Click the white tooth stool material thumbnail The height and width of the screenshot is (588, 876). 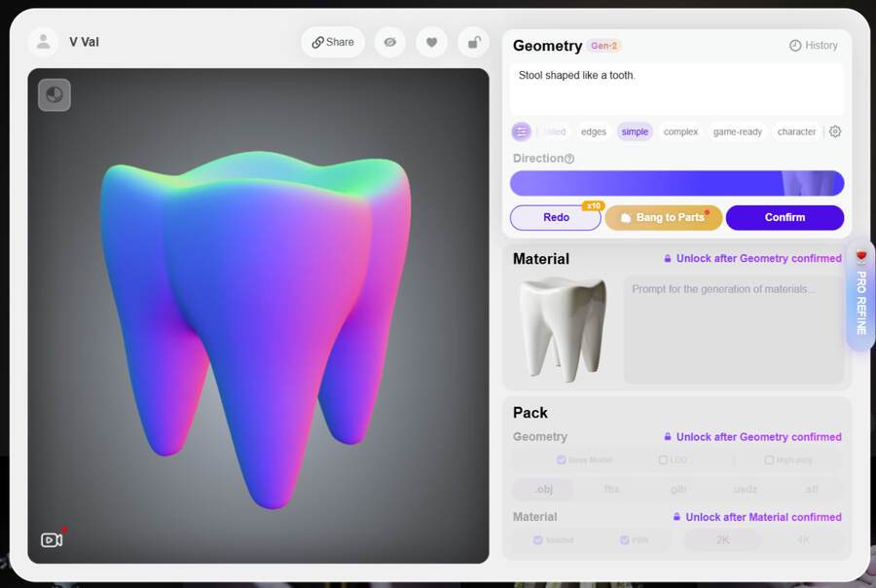(564, 330)
